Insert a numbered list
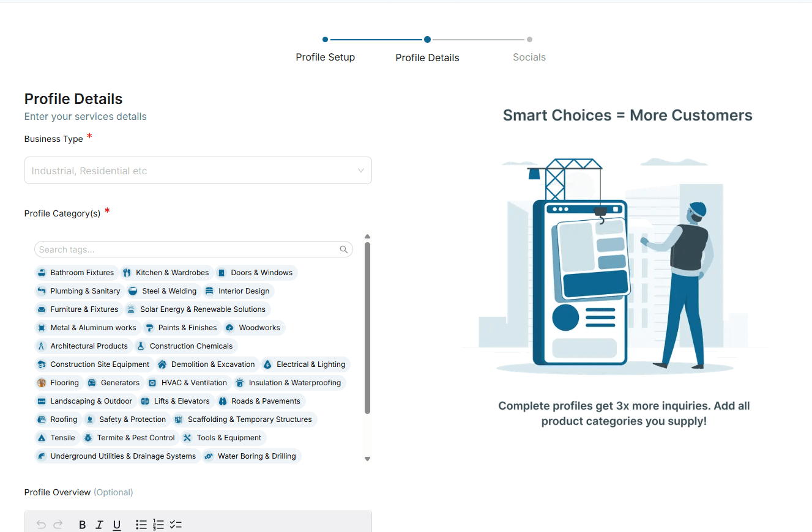 point(158,525)
